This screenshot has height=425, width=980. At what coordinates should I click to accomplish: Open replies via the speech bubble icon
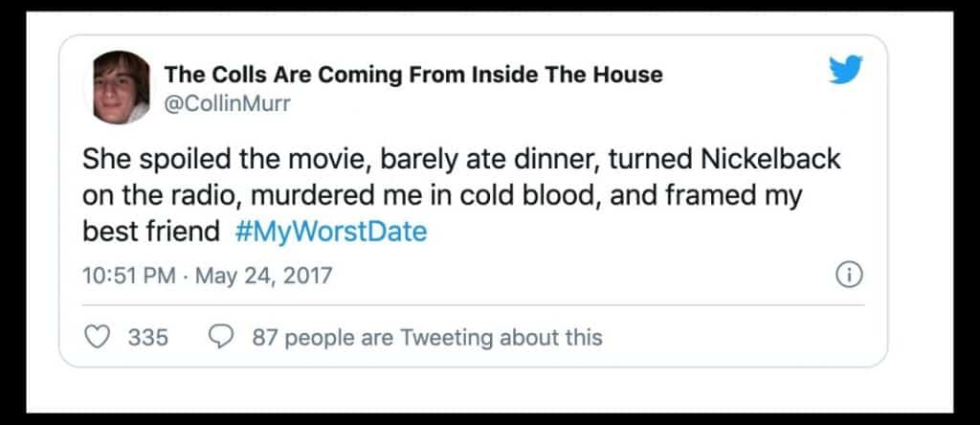(221, 337)
